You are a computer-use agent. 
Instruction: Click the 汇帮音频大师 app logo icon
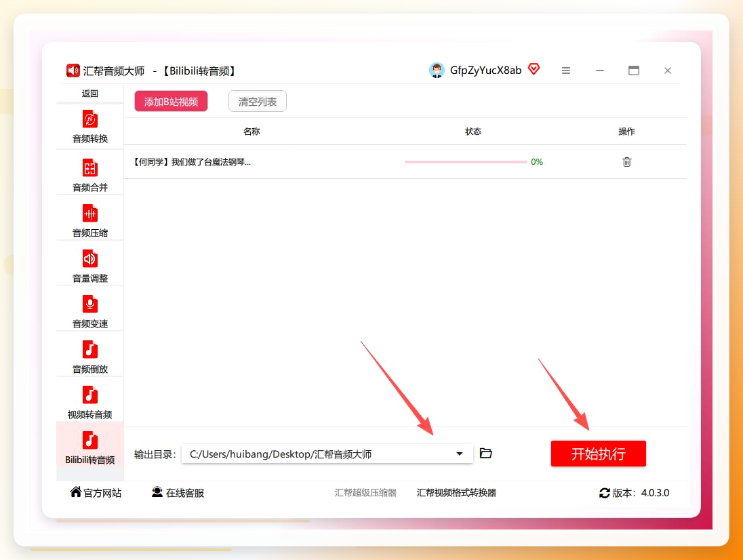click(73, 71)
